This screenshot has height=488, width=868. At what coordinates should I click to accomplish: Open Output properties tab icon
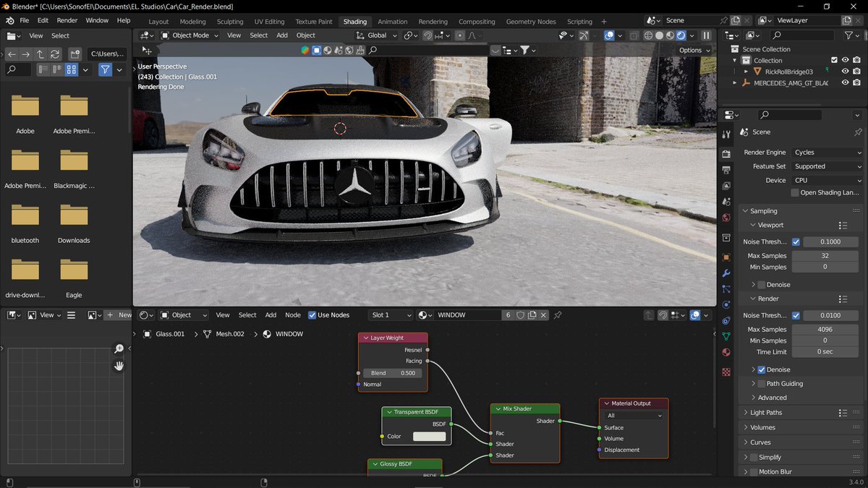pos(726,170)
